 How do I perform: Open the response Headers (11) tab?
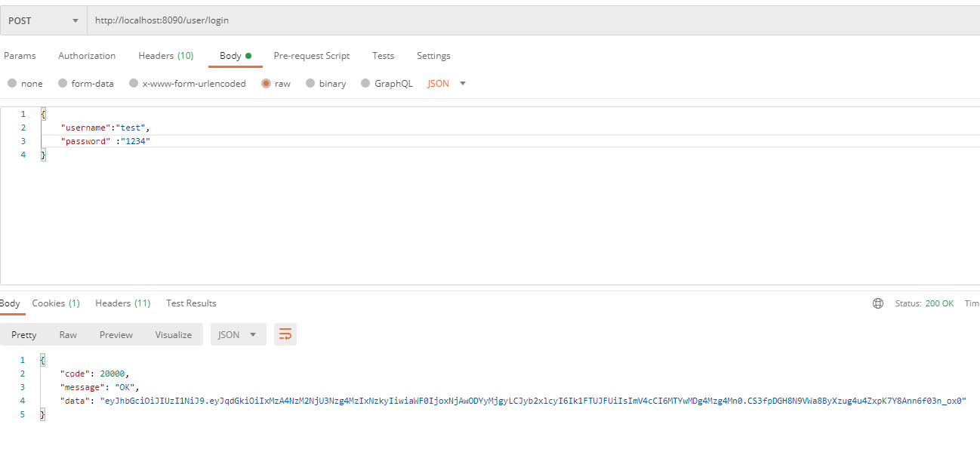[123, 303]
